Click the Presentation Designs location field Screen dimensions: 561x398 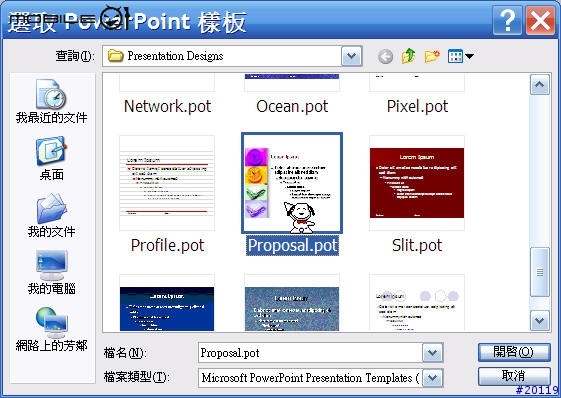click(x=232, y=56)
